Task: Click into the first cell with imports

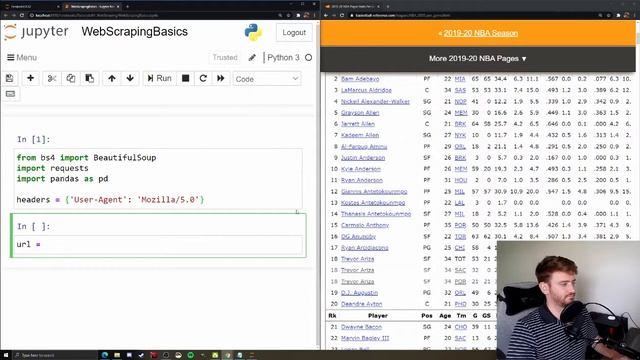Action: point(159,179)
